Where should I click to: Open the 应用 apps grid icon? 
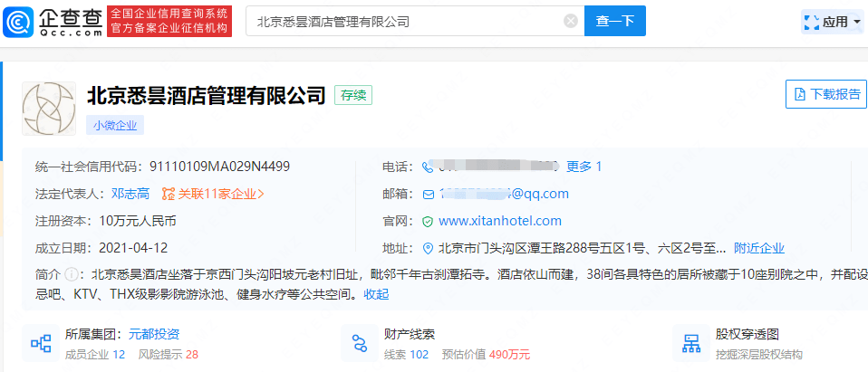(x=812, y=22)
